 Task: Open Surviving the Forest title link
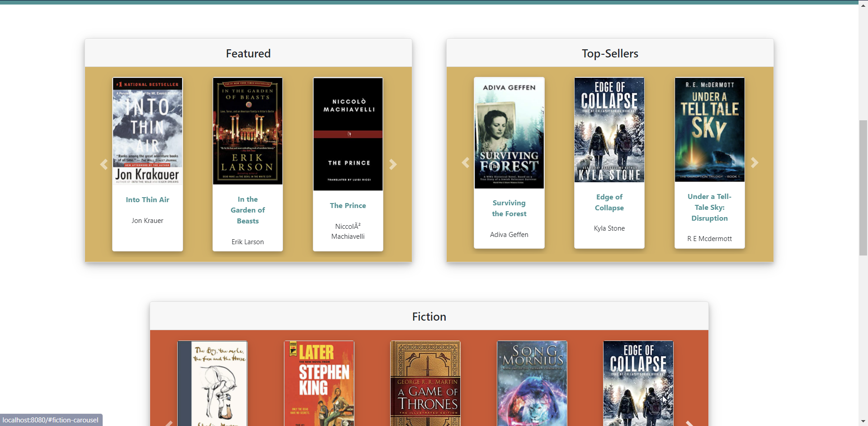pos(509,208)
